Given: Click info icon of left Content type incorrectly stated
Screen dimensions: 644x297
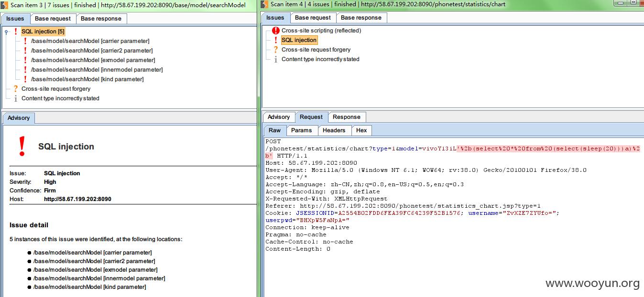Looking at the screenshot, I should click(x=15, y=98).
